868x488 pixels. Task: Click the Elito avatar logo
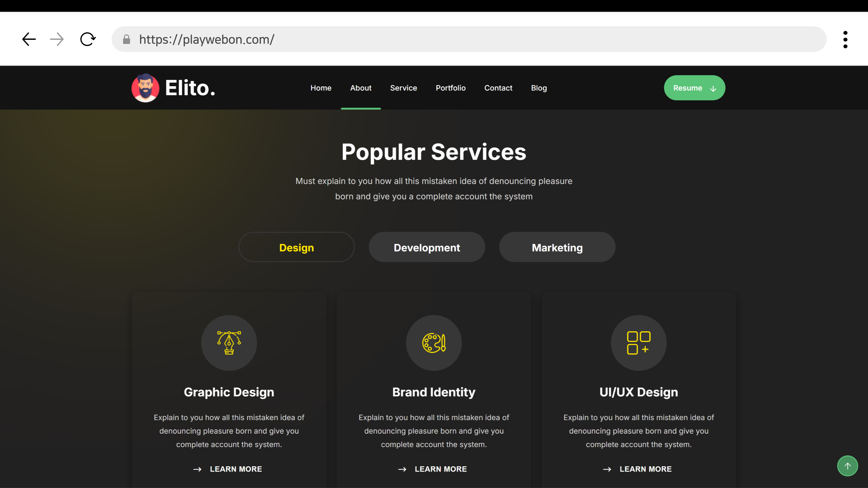click(x=145, y=88)
